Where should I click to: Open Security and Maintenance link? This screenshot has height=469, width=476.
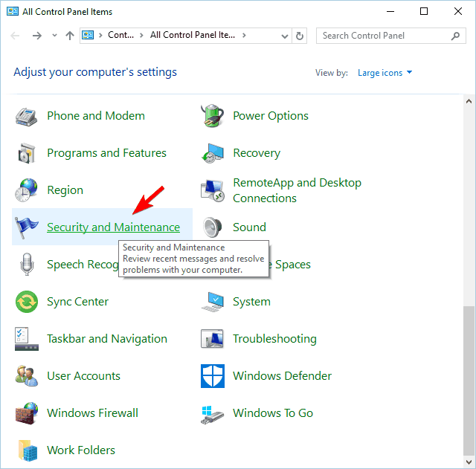pos(114,227)
